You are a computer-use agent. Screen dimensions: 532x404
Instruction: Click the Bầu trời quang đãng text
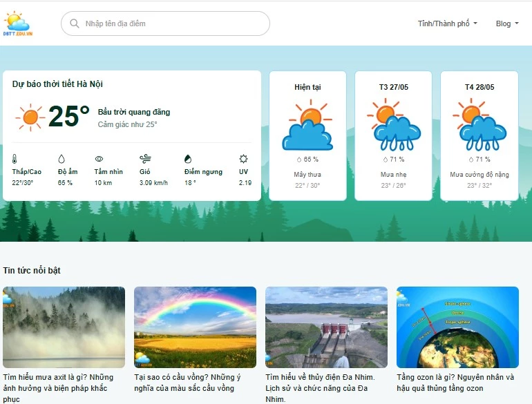coord(134,112)
